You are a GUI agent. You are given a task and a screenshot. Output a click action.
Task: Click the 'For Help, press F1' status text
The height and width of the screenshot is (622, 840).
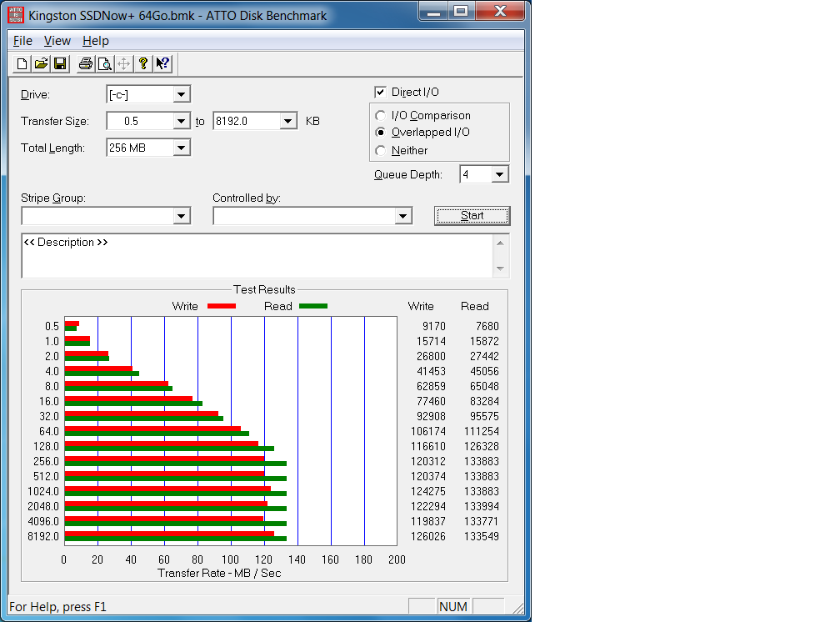[57, 606]
